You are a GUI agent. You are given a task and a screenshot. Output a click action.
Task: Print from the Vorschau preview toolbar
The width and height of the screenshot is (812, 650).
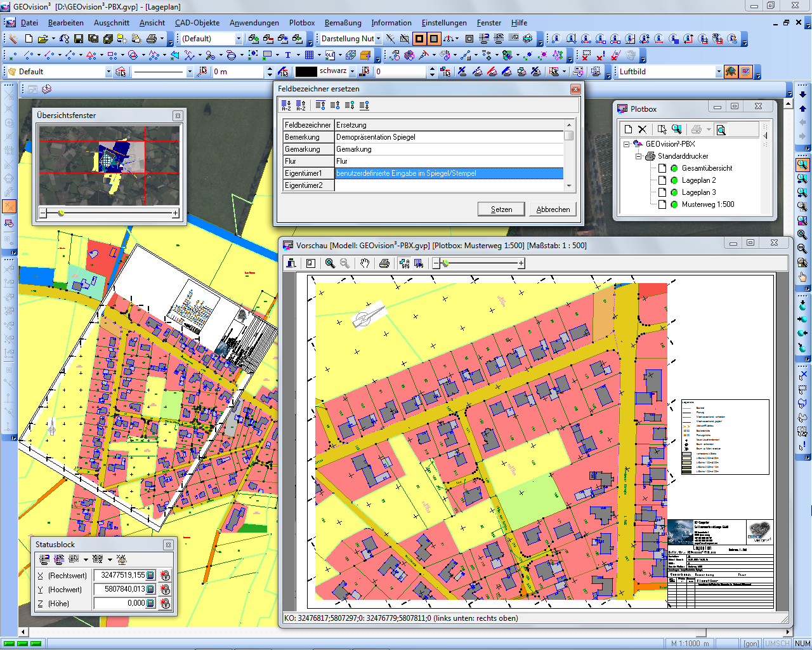click(x=384, y=263)
